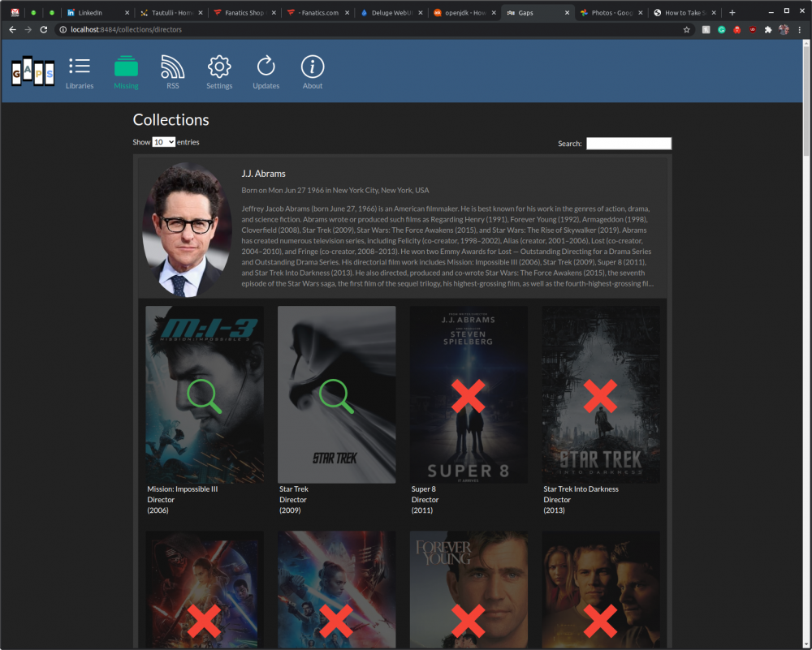
Task: Click red X on Force Awakens poster
Action: tap(204, 621)
